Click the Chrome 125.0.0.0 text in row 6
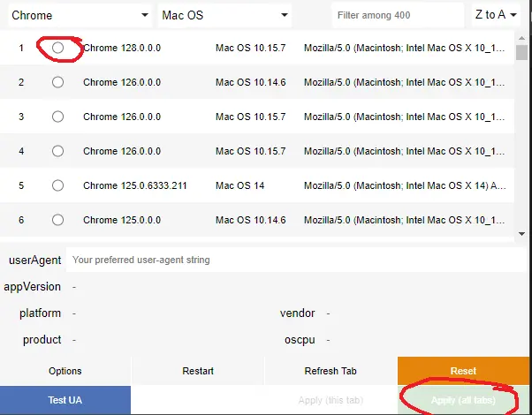Viewport: 532px width, 415px height. click(122, 220)
